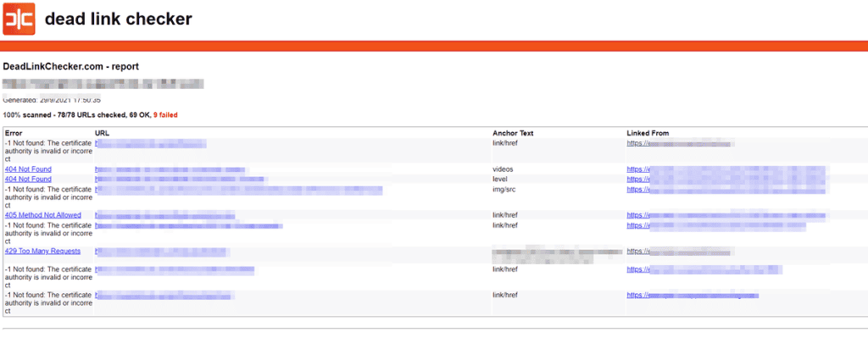Click the "DeadLinkChecker.com - report" heading
Screen dimensions: 868x338
71,66
